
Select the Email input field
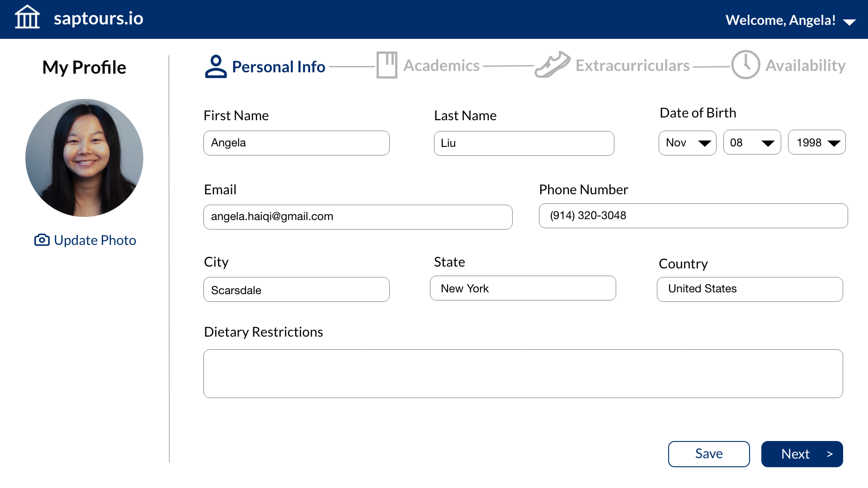(x=359, y=216)
